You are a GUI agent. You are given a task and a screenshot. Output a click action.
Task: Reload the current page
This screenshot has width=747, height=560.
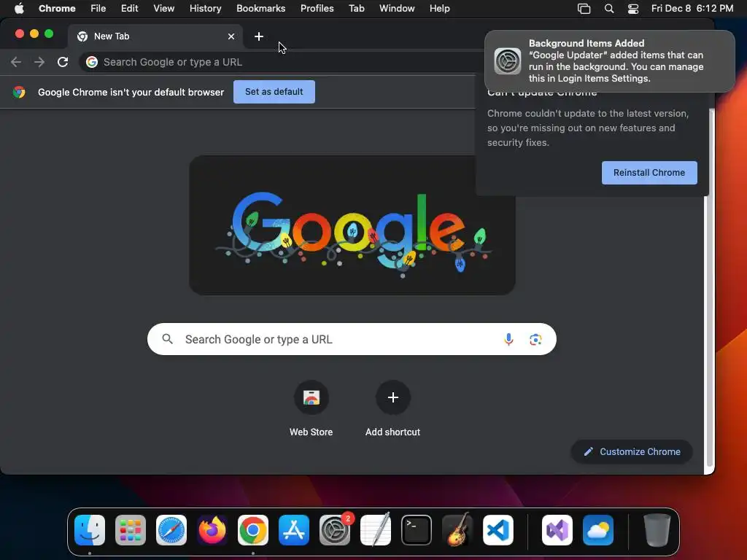63,62
